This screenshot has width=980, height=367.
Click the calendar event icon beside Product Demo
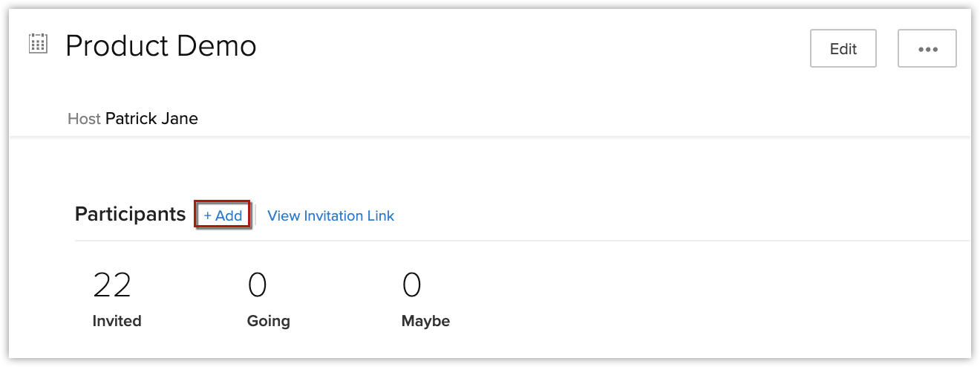(x=38, y=44)
